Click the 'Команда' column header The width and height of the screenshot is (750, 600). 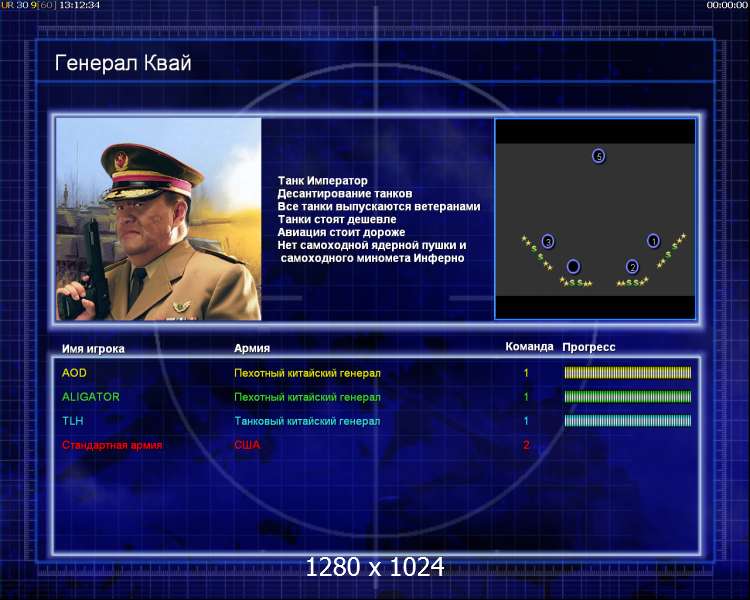[529, 347]
